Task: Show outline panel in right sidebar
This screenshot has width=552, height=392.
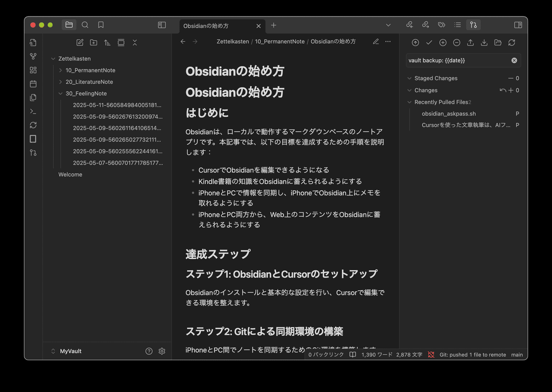Action: [x=457, y=25]
